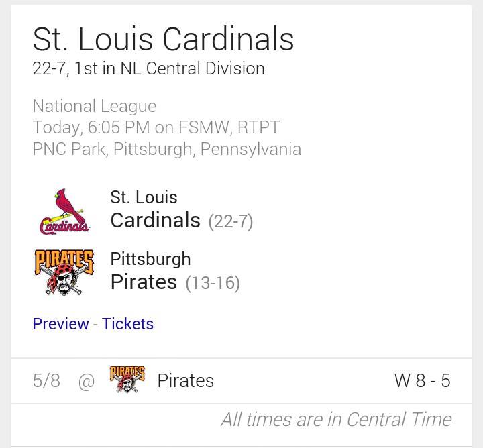This screenshot has height=448, width=483.
Task: Open the Preview link
Action: [60, 323]
